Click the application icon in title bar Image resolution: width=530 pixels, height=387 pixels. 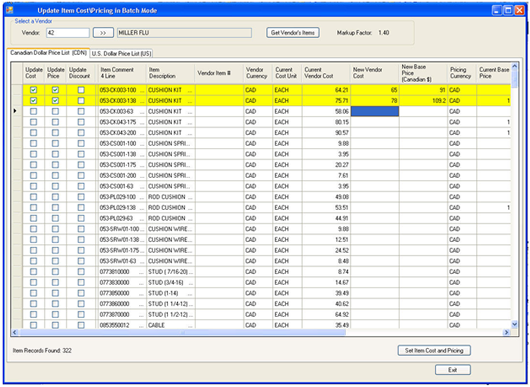click(x=9, y=10)
